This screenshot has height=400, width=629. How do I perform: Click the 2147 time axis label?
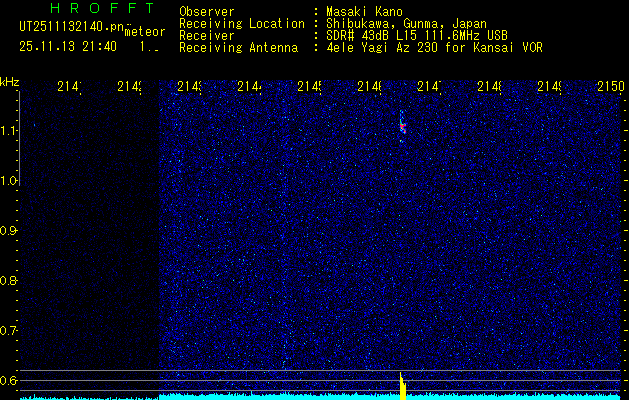coord(429,87)
